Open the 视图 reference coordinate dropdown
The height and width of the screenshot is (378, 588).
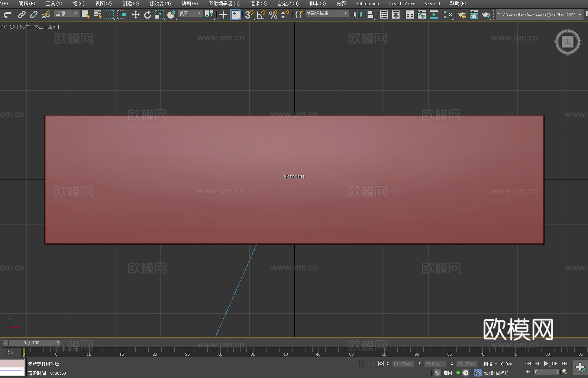click(x=190, y=13)
